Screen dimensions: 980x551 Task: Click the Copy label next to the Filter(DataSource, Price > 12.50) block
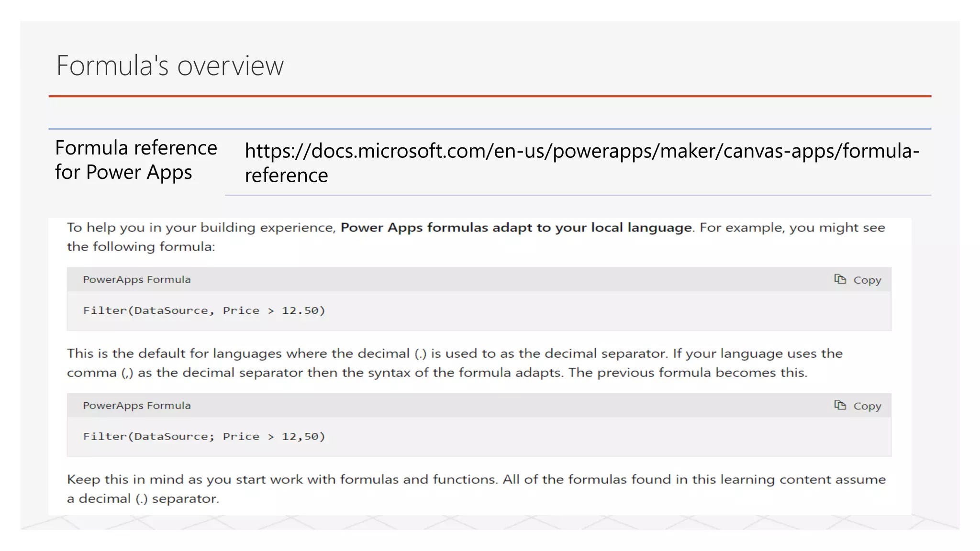(867, 280)
